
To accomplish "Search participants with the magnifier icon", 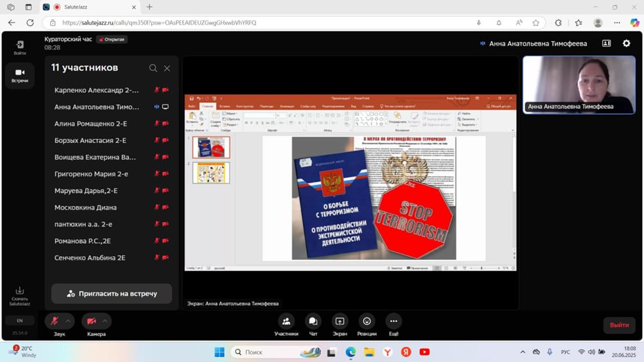I will pos(153,68).
